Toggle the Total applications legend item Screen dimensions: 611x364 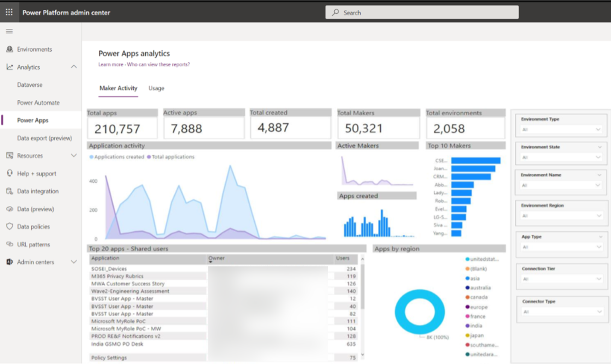tap(171, 157)
